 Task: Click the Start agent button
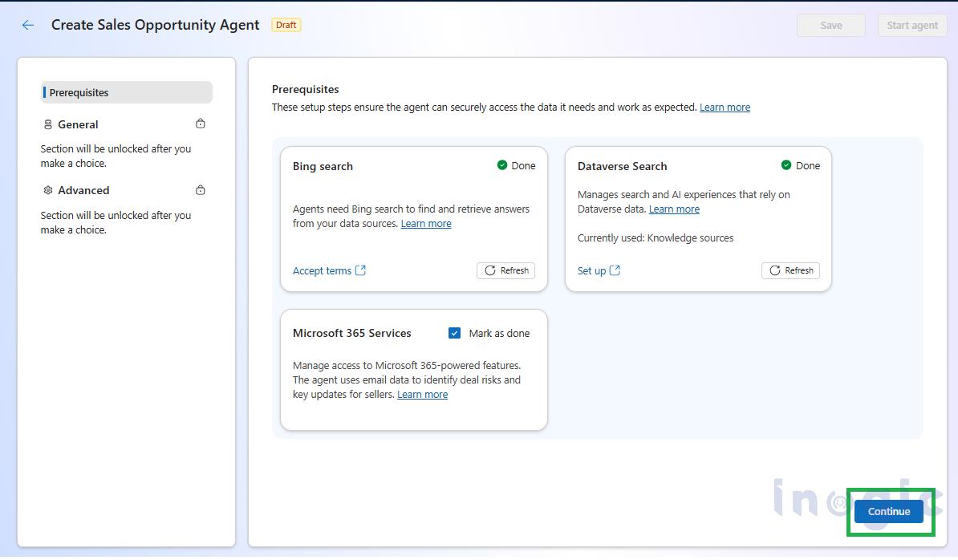(x=912, y=26)
